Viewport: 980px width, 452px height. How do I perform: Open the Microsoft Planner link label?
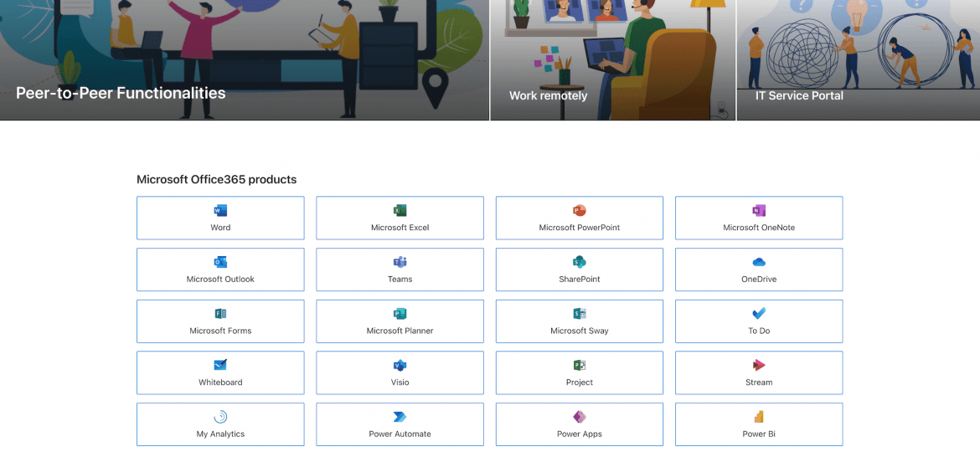point(400,331)
